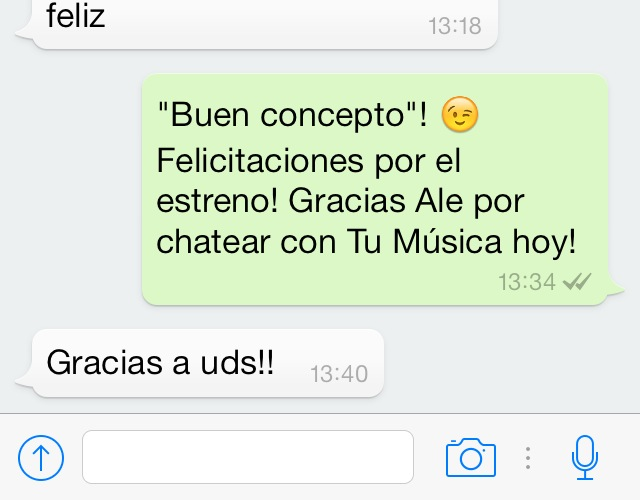Click the word "estreno!" in the message
The width and height of the screenshot is (640, 500).
click(x=218, y=201)
